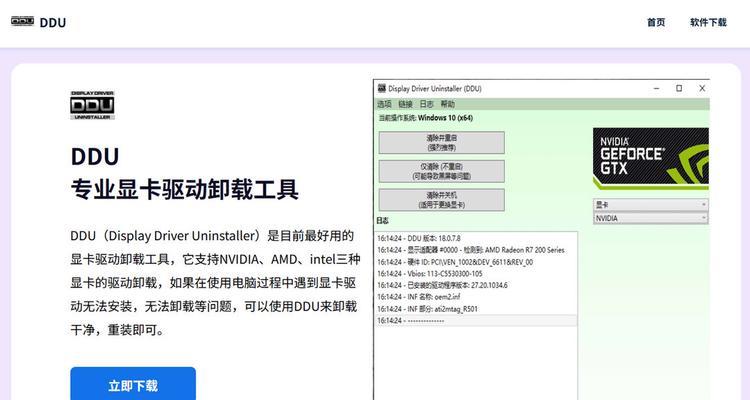
Task: Click the 'Windows 10 (x64)' operating system text
Action: point(445,118)
